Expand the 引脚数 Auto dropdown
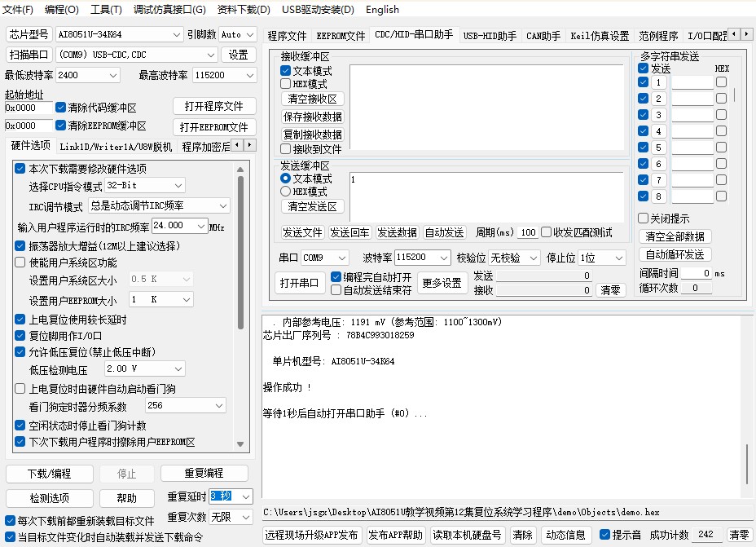This screenshot has width=756, height=547. (x=250, y=35)
